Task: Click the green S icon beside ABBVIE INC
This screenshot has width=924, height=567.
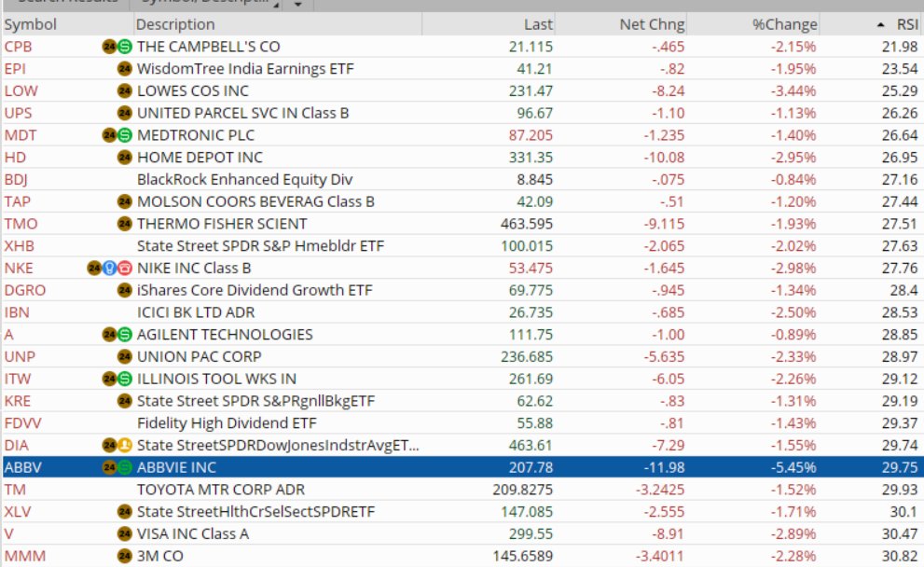Action: point(124,467)
